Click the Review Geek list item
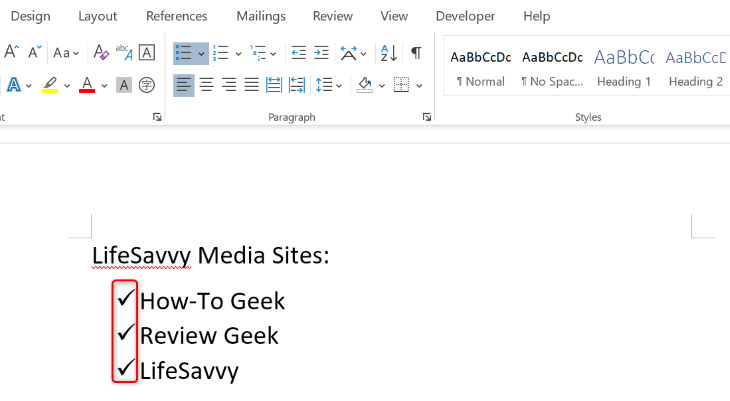Screen dimensions: 730x401 point(209,336)
